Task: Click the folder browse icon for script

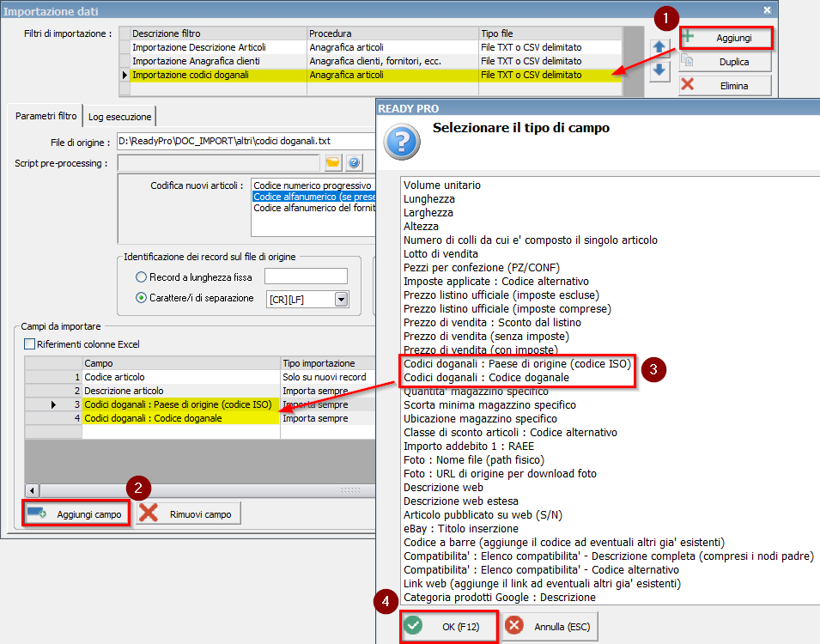Action: click(x=332, y=162)
